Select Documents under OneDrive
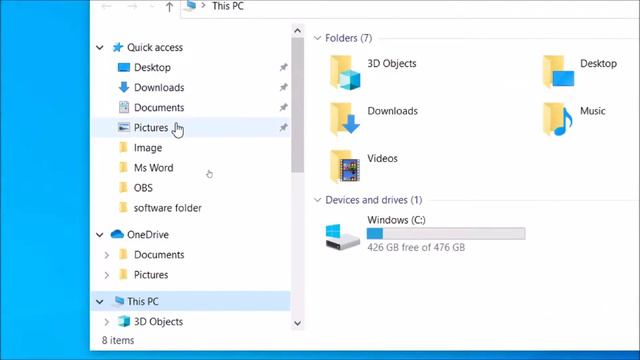The image size is (640, 360). pyautogui.click(x=159, y=255)
